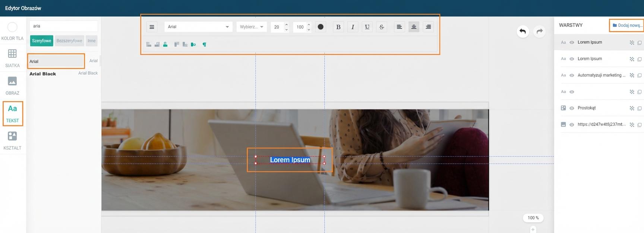Open the dark text color swatch

(x=321, y=27)
